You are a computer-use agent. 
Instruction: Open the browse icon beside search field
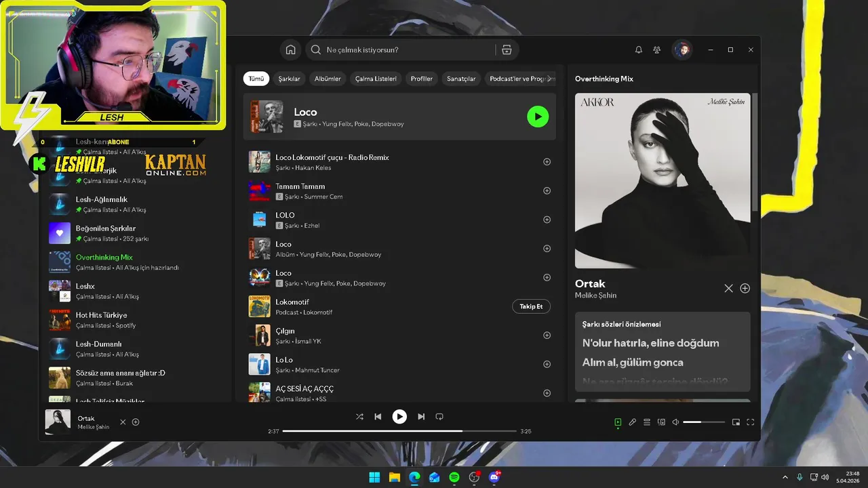tap(507, 49)
